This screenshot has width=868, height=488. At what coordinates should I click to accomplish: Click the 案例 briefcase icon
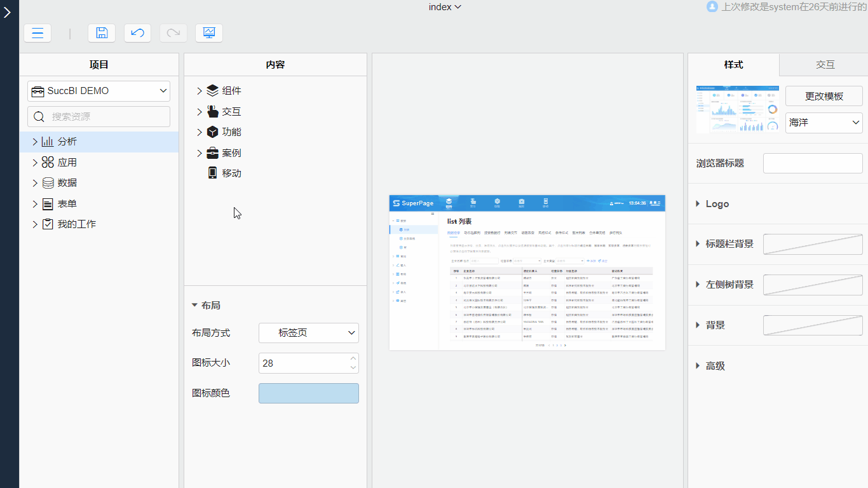click(212, 152)
